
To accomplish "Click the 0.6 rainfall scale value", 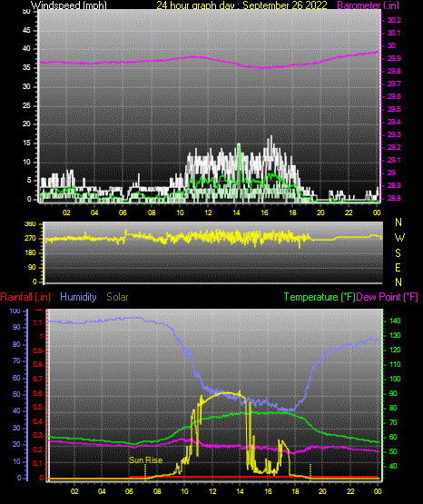I will [x=38, y=393].
